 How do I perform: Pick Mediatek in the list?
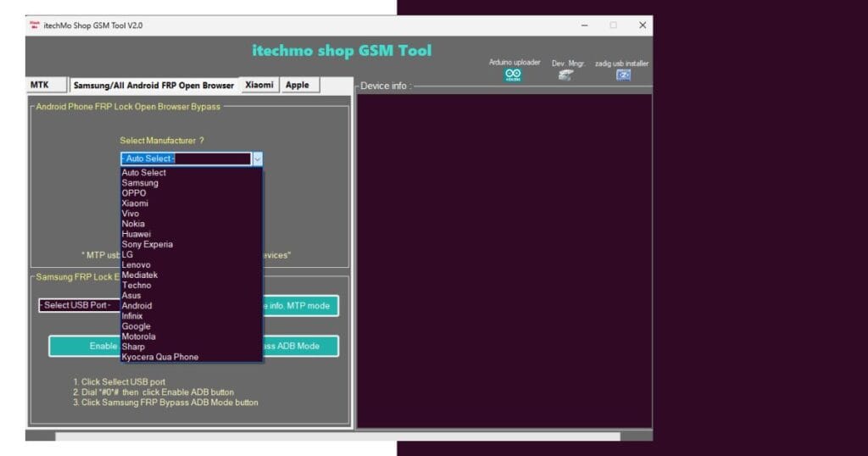point(191,275)
